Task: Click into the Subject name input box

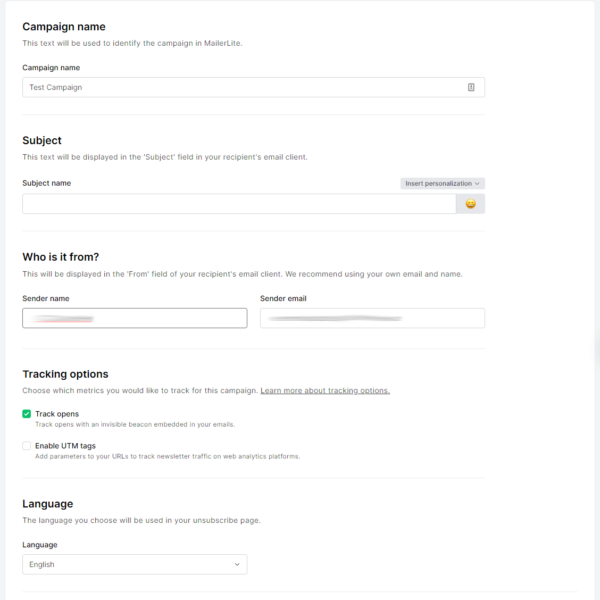Action: 238,204
